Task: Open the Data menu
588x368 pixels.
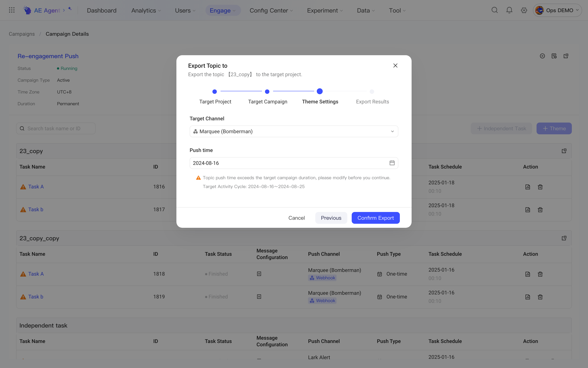Action: [366, 10]
